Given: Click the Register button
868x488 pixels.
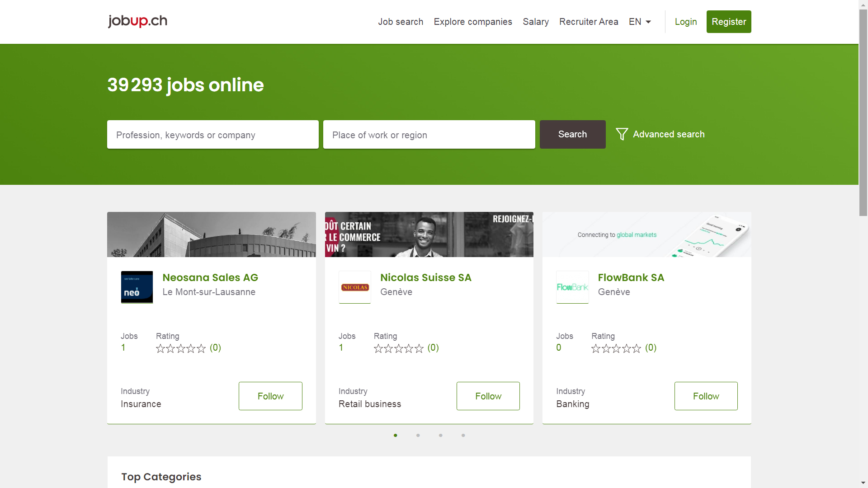Looking at the screenshot, I should [729, 22].
